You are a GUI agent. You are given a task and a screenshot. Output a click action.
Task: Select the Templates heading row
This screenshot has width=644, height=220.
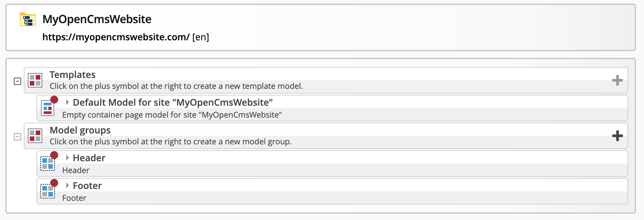[72, 75]
